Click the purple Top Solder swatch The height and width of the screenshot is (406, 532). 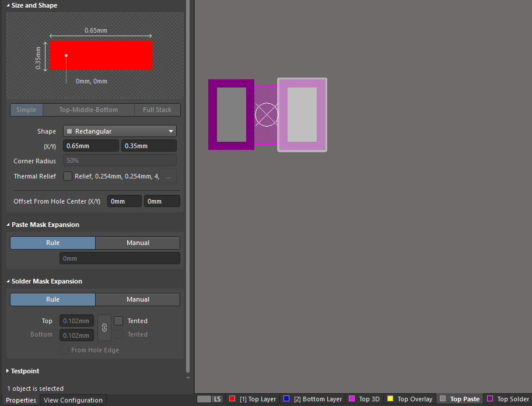(x=490, y=399)
